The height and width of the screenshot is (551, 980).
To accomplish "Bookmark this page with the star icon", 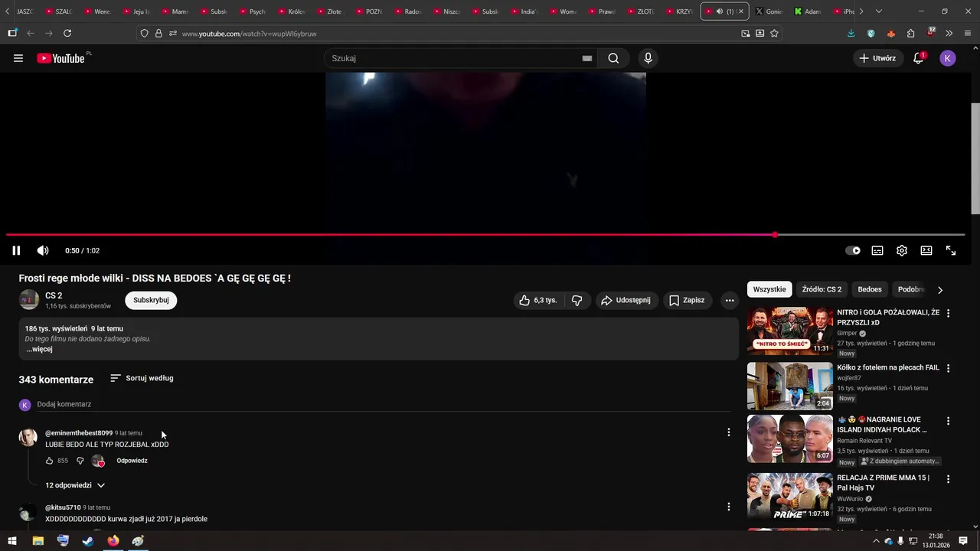I will (x=775, y=34).
